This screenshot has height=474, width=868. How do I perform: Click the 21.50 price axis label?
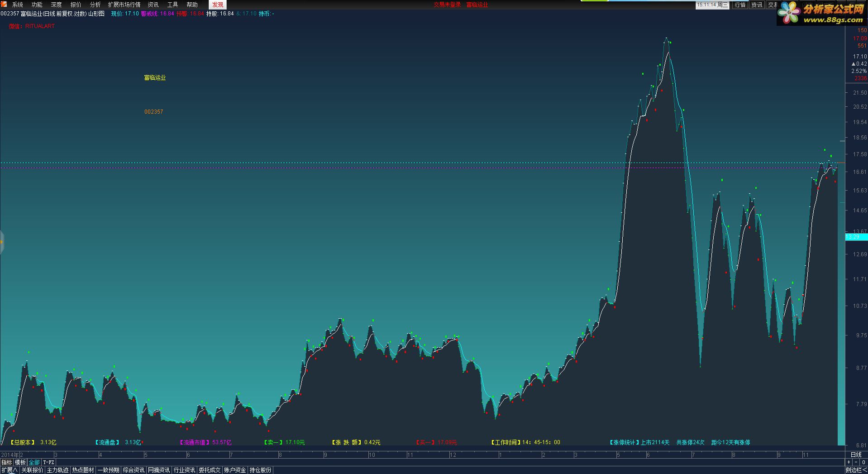pyautogui.click(x=859, y=93)
